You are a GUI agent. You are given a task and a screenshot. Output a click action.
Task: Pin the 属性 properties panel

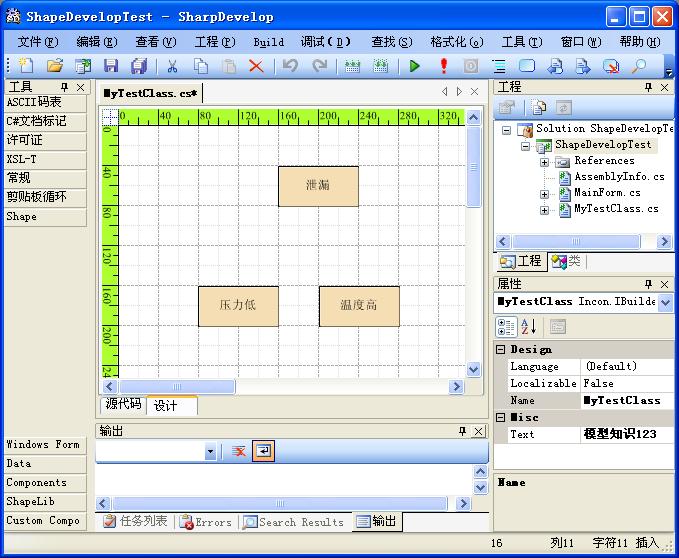click(648, 284)
